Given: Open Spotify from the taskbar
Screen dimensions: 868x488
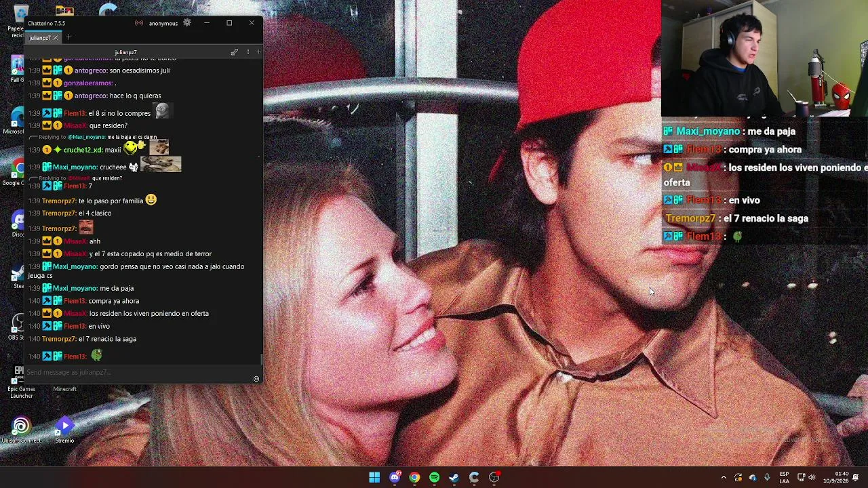Looking at the screenshot, I should coord(434,477).
